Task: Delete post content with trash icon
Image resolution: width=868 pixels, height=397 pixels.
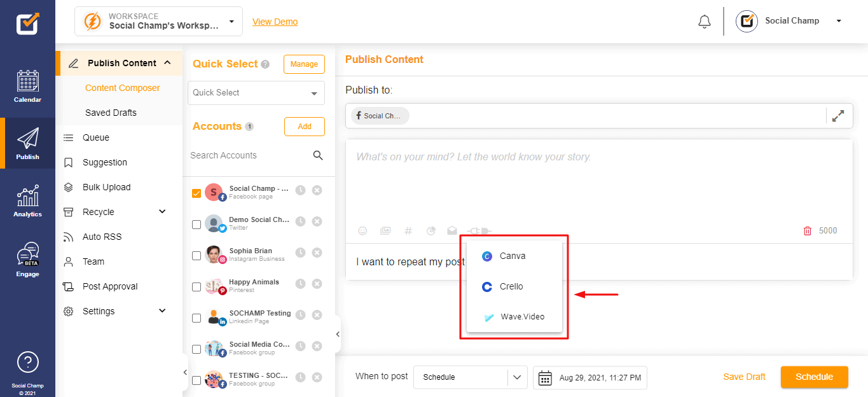Action: pyautogui.click(x=808, y=231)
